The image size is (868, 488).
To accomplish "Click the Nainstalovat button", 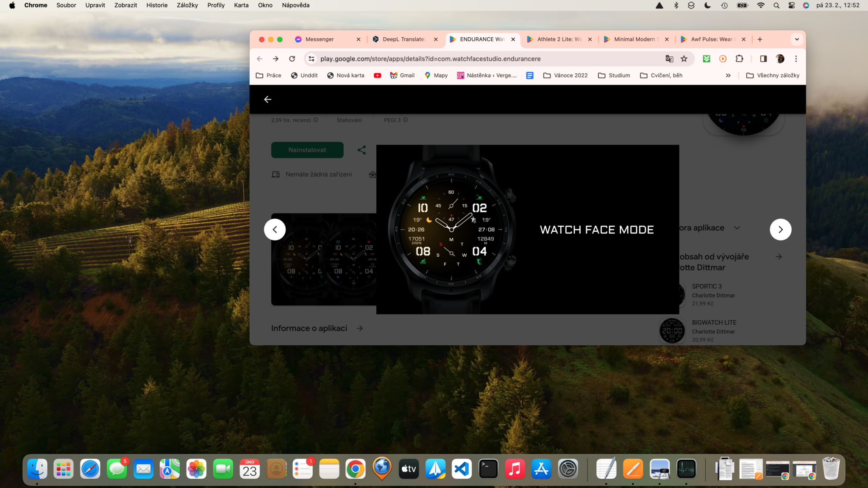I will (x=307, y=150).
